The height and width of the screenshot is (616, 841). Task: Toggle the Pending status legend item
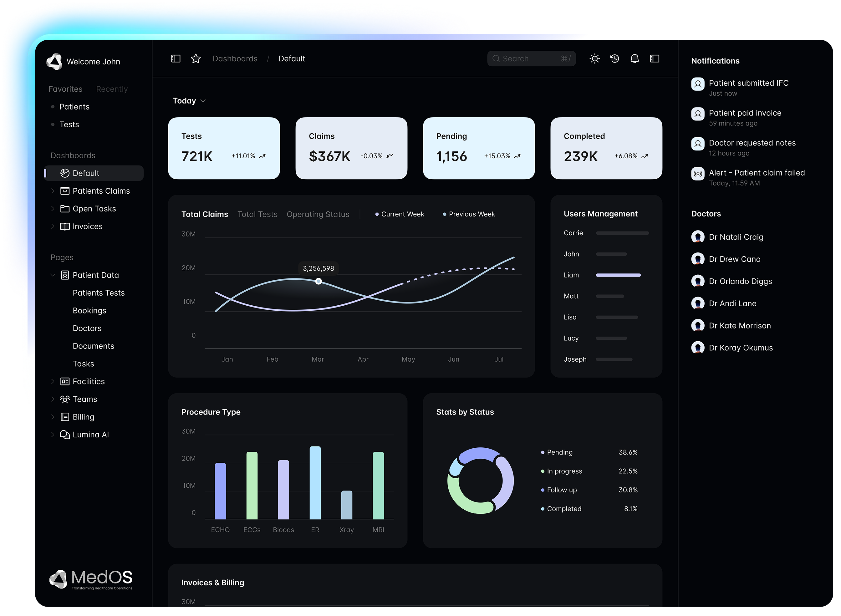tap(556, 452)
